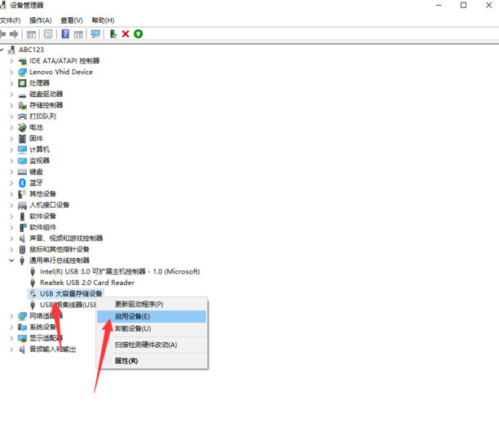Expand the IDE ATA/ATAPI 控制器 node
Image resolution: width=499 pixels, height=448 pixels.
coord(11,61)
